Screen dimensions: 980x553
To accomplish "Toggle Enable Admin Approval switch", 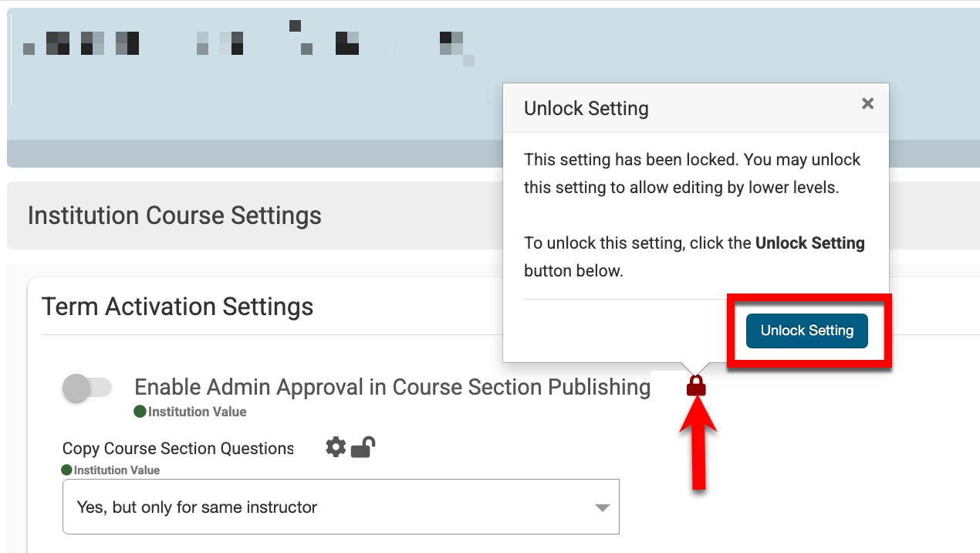I will (x=86, y=388).
